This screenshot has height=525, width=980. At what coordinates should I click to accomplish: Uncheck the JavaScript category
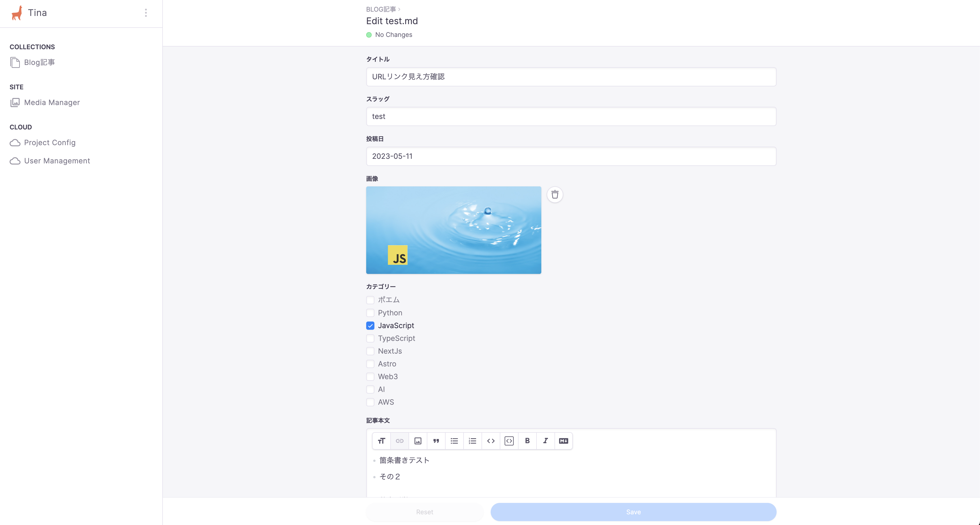(370, 326)
